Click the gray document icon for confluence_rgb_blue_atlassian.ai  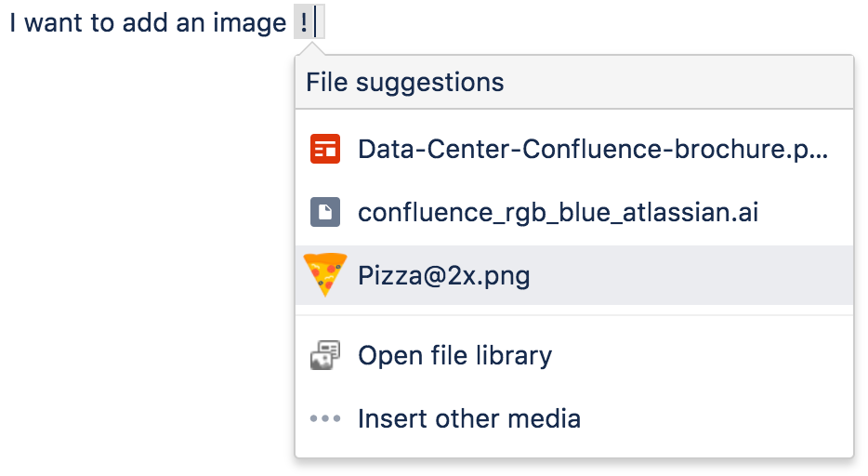325,212
